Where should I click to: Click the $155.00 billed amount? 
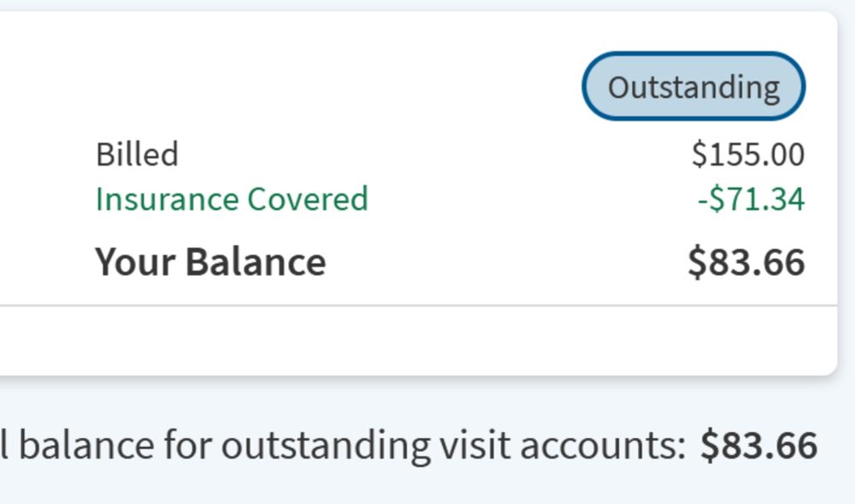749,155
